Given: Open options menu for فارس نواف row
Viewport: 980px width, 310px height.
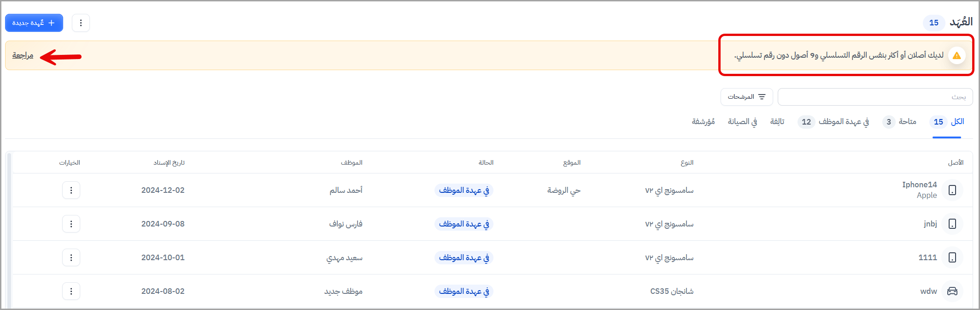Looking at the screenshot, I should 71,224.
